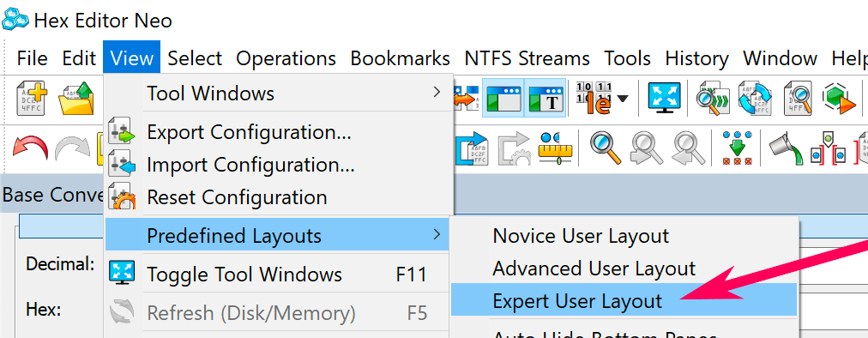Click the grey Find Next magnifier icon
The width and height of the screenshot is (868, 338).
(x=647, y=148)
